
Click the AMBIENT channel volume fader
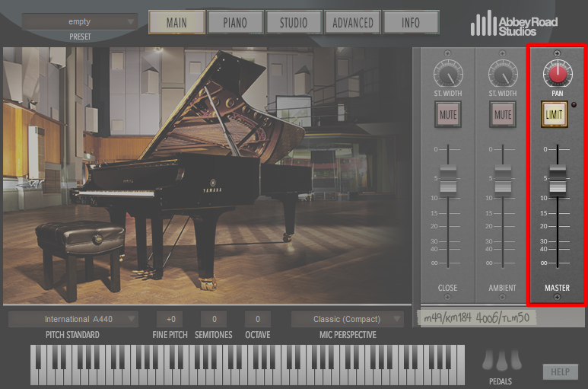[x=503, y=180]
